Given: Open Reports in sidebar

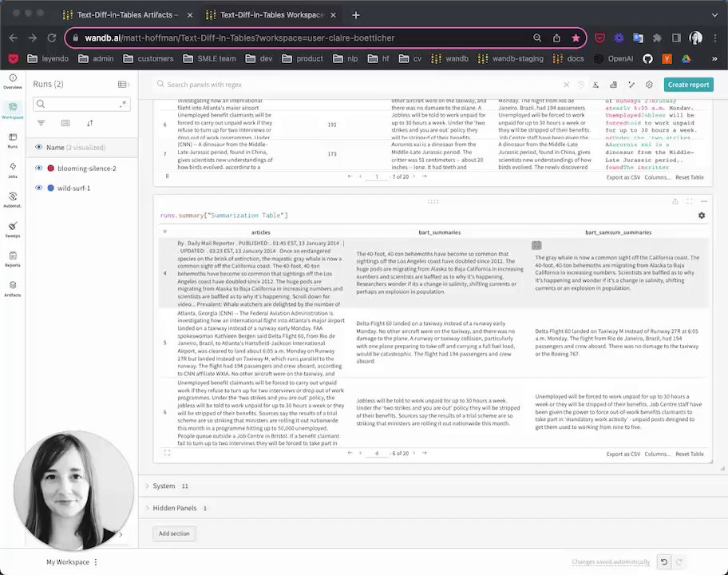Looking at the screenshot, I should (x=13, y=260).
